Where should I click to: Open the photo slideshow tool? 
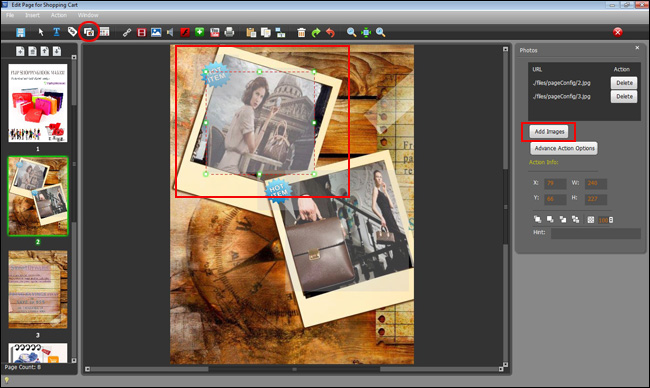pos(89,32)
